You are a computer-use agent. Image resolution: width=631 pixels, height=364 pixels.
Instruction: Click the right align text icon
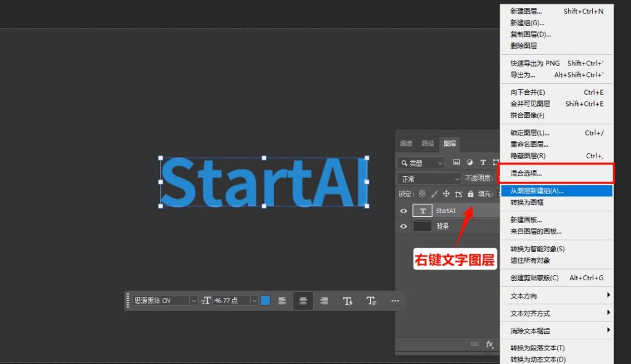click(x=324, y=301)
